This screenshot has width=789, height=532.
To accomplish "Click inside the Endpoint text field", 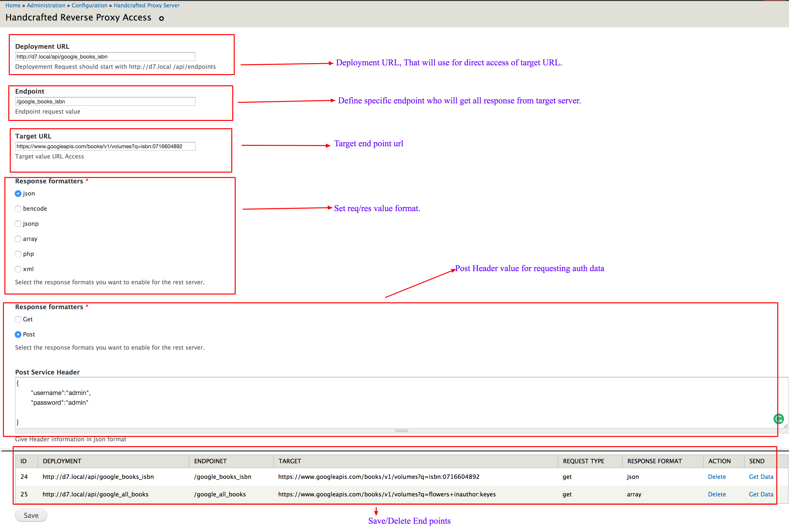I will 105,101.
